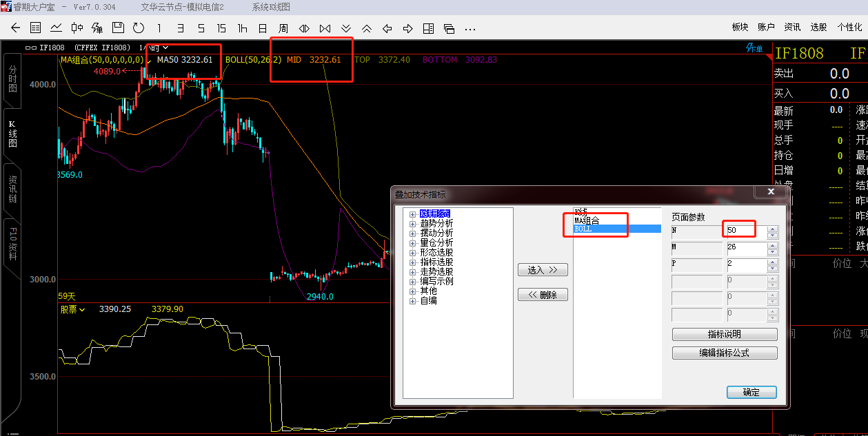The height and width of the screenshot is (436, 868).
Task: Click the double chevron down icon
Action: 346,28
